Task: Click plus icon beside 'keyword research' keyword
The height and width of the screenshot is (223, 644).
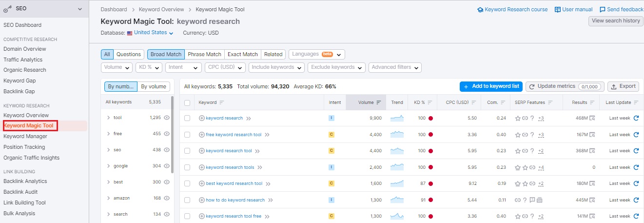Action: (x=202, y=118)
